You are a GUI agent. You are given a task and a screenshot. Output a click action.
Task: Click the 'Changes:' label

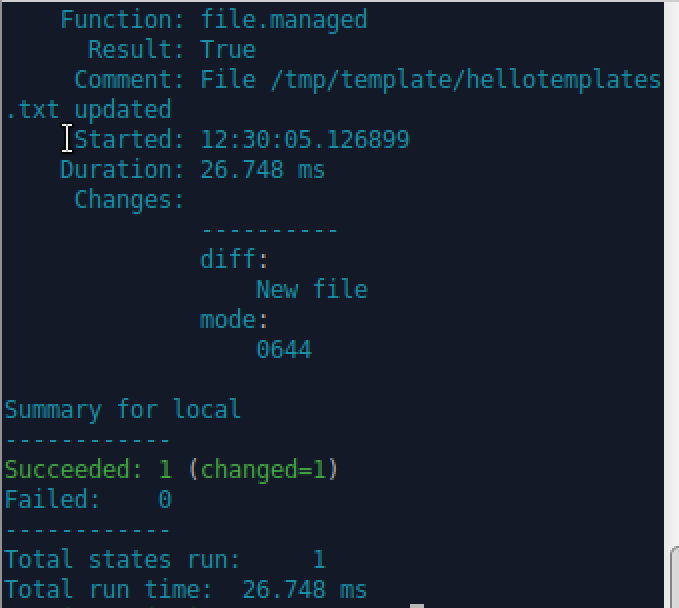click(x=130, y=200)
